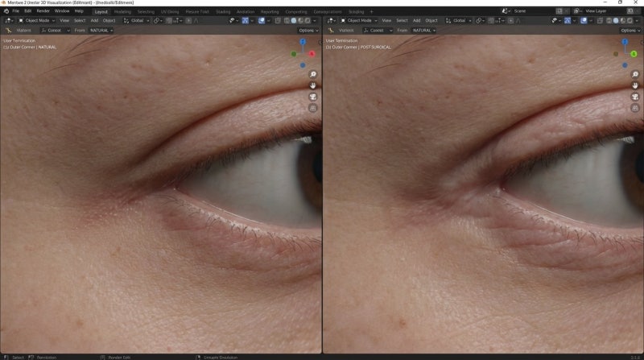
Task: Click the red X axis on left gizmo
Action: (312, 54)
